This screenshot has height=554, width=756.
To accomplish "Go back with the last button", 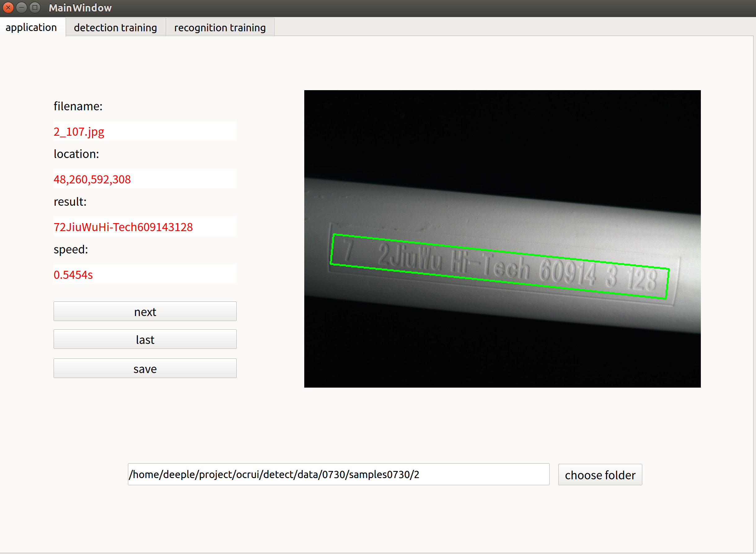I will 145,339.
